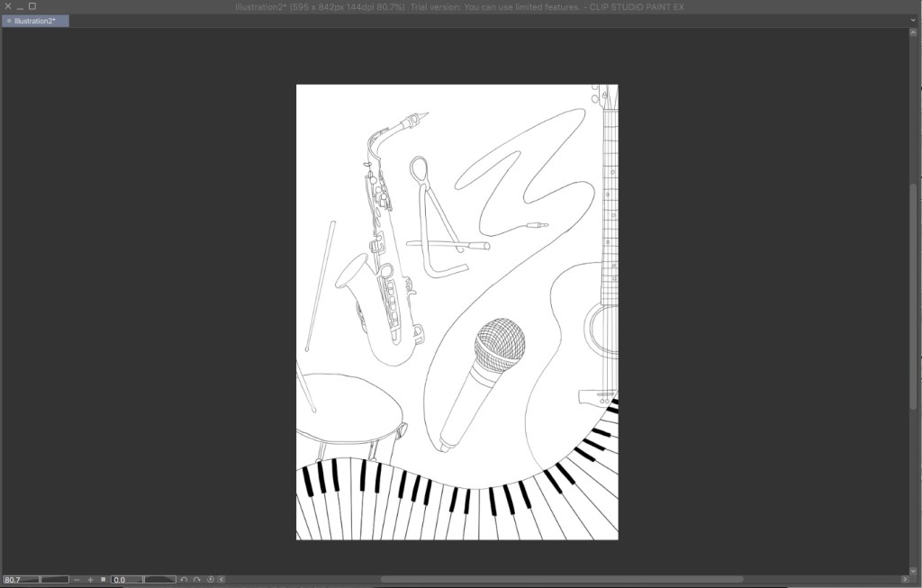Click the zoom out minus icon

pyautogui.click(x=77, y=580)
